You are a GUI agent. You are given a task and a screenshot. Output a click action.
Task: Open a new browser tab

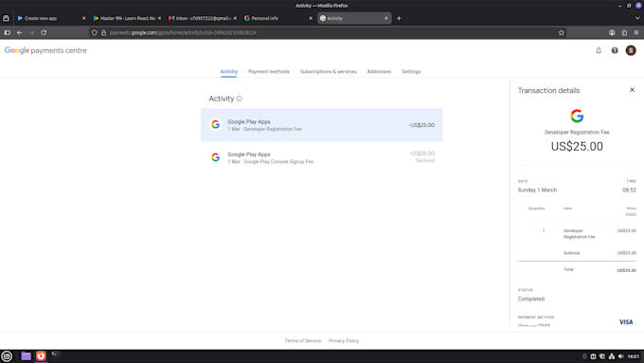click(399, 18)
